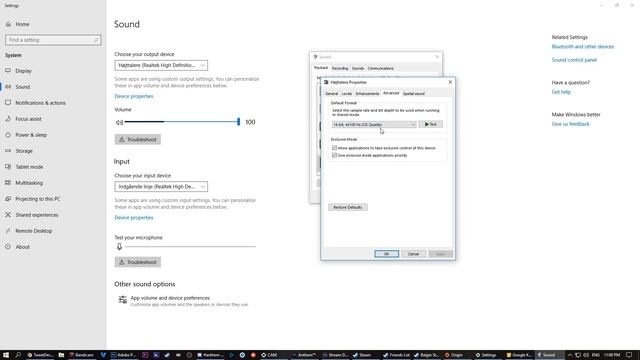Switch to Levels tab
640x360 pixels.
point(347,93)
